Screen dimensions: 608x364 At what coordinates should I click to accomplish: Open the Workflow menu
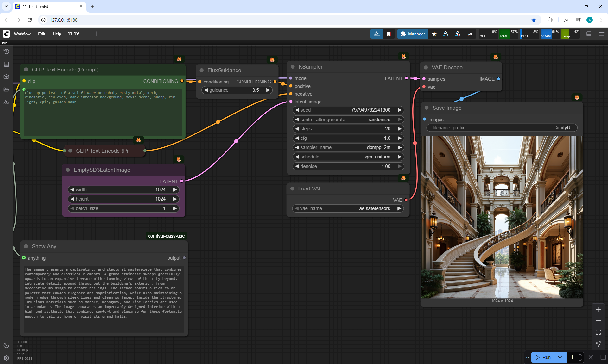22,34
